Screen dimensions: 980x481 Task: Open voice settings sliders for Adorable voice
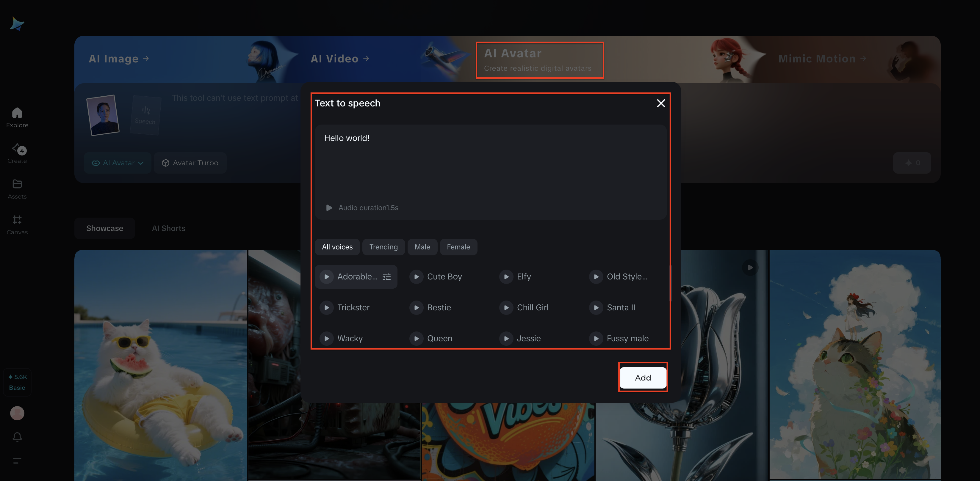coord(386,277)
